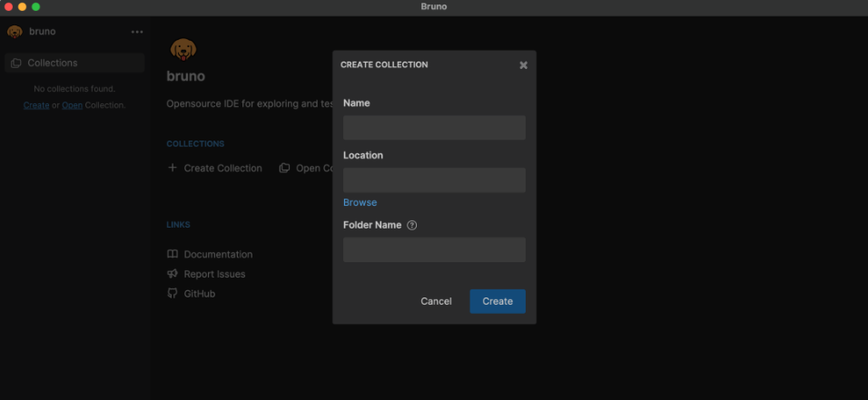The height and width of the screenshot is (400, 868).
Task: Open the Report Issues link
Action: pyautogui.click(x=214, y=274)
